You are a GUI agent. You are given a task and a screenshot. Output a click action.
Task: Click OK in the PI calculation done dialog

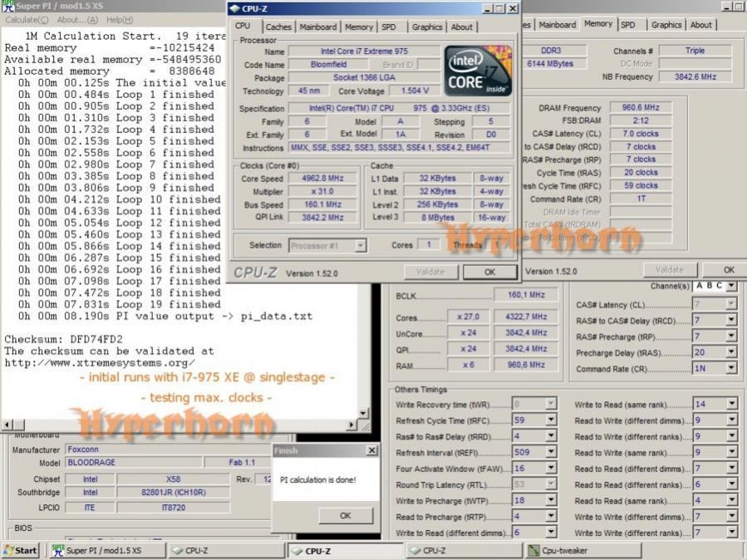click(x=346, y=515)
